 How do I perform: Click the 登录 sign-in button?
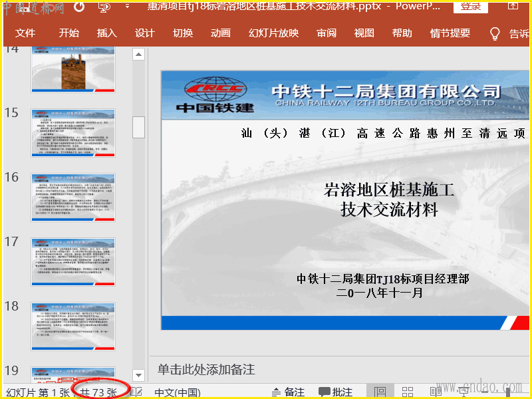(471, 7)
